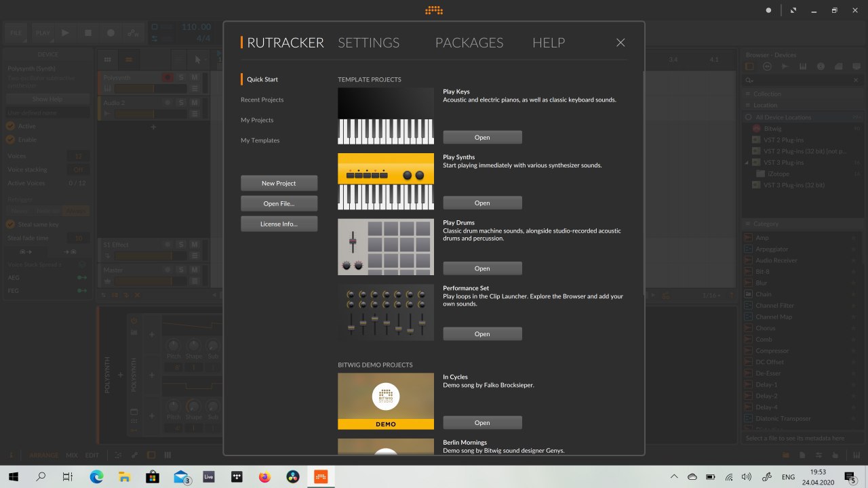Open the In Cycles demo project

[x=482, y=422]
